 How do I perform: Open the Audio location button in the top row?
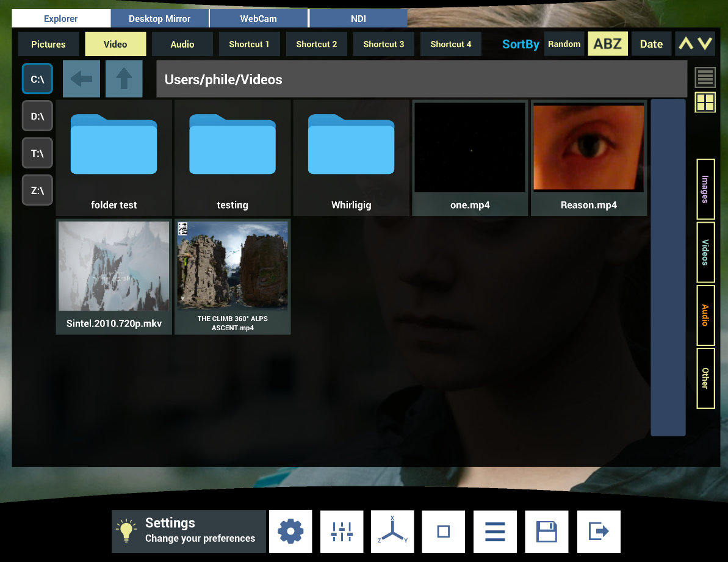[182, 44]
